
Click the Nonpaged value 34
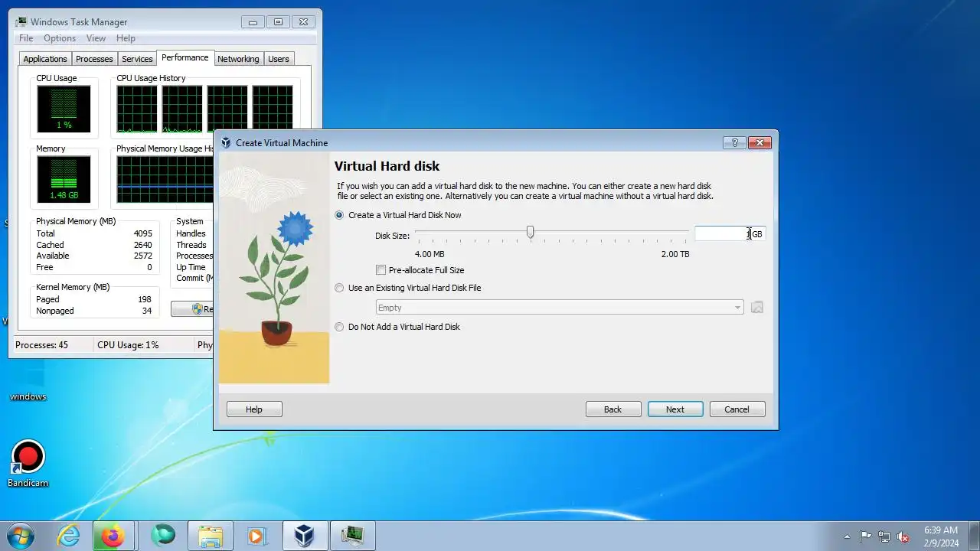coord(147,311)
